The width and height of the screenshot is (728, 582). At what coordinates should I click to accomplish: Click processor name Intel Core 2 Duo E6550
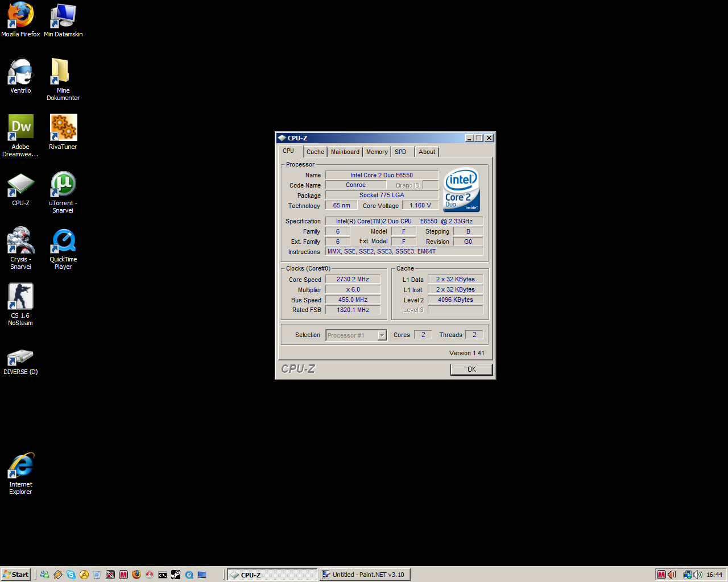point(382,175)
